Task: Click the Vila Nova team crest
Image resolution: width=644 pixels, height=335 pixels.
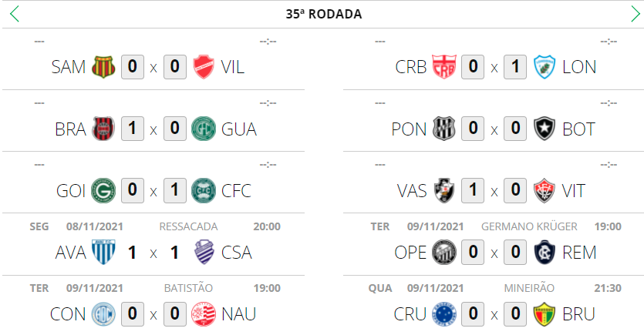Action: [x=204, y=67]
